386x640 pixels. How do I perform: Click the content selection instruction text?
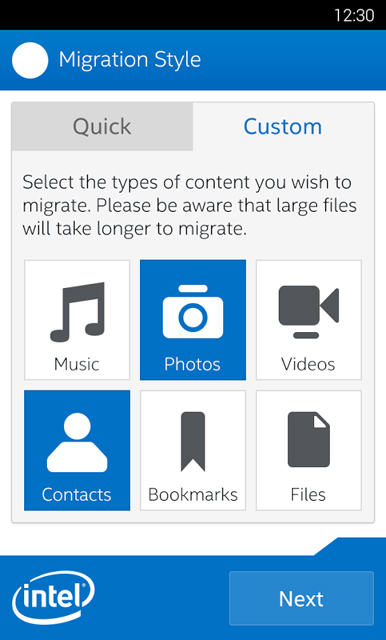point(190,206)
